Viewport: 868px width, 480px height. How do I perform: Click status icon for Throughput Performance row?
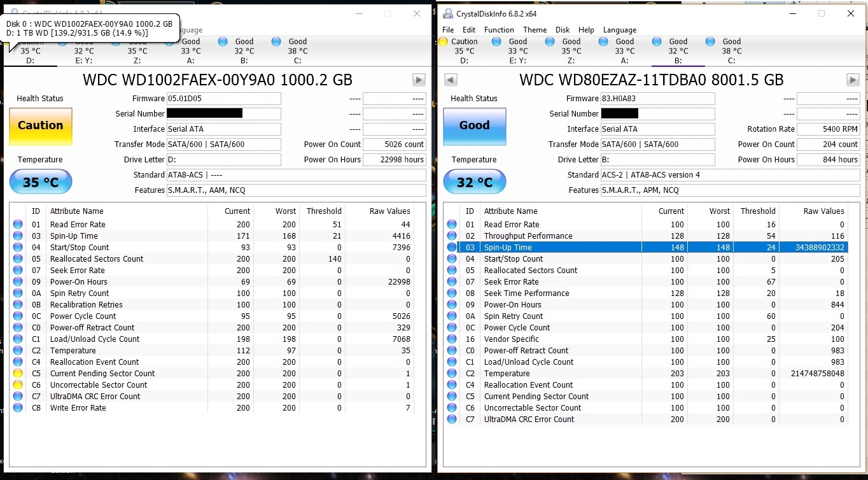click(452, 236)
